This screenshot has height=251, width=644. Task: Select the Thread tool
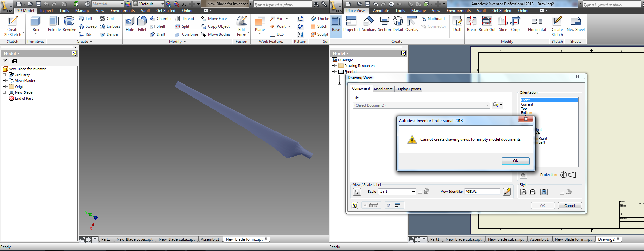[185, 19]
